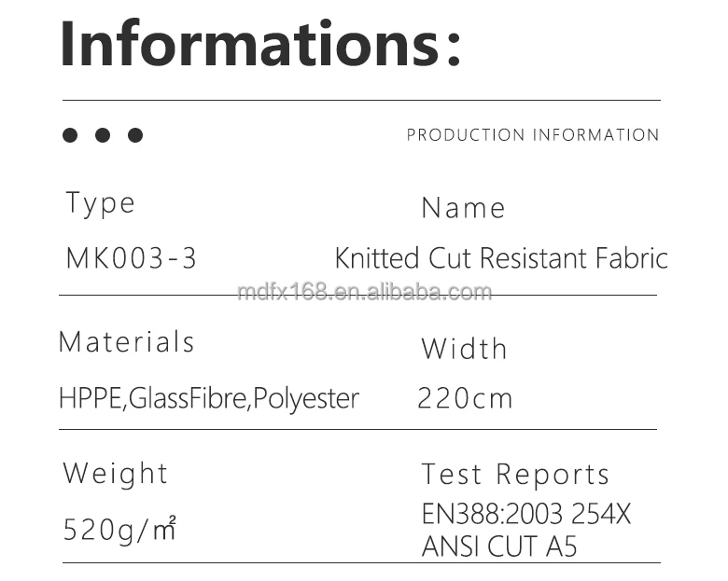Select the ANSI CUT A5 rating text
The width and height of the screenshot is (728, 581).
pyautogui.click(x=499, y=546)
